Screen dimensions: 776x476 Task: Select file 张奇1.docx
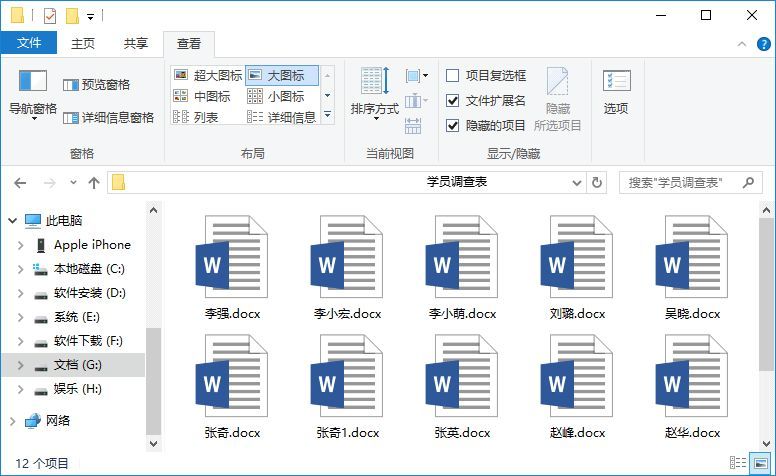347,387
